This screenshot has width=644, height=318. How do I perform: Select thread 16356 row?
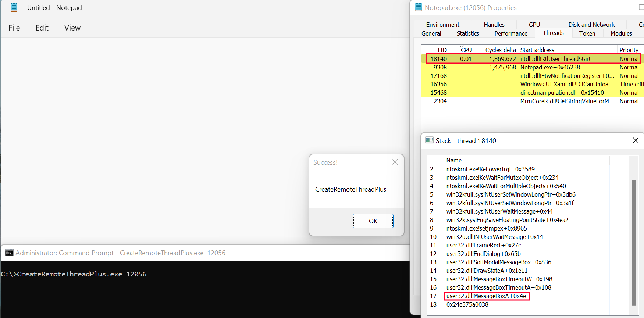coord(533,84)
